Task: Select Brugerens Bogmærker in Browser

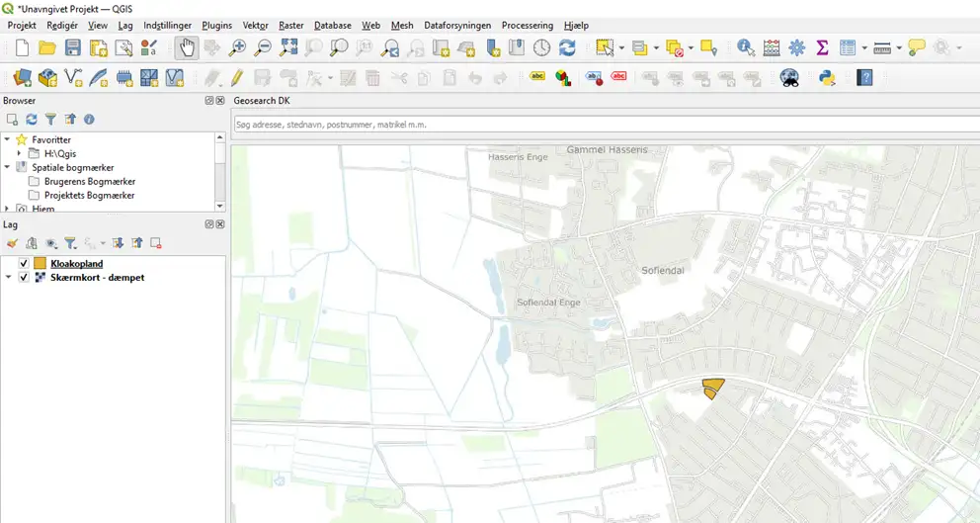Action: [x=90, y=182]
